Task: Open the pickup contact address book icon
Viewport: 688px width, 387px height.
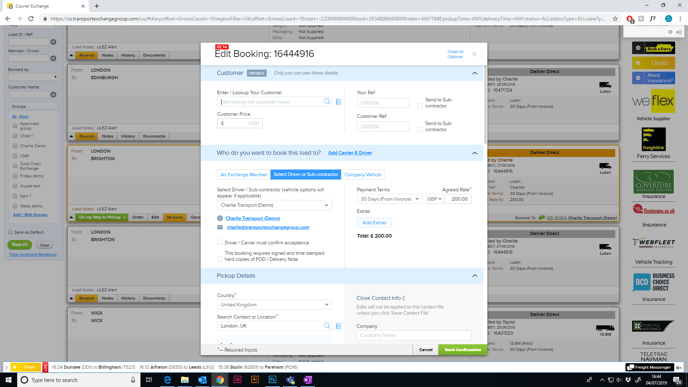Action: coord(338,326)
